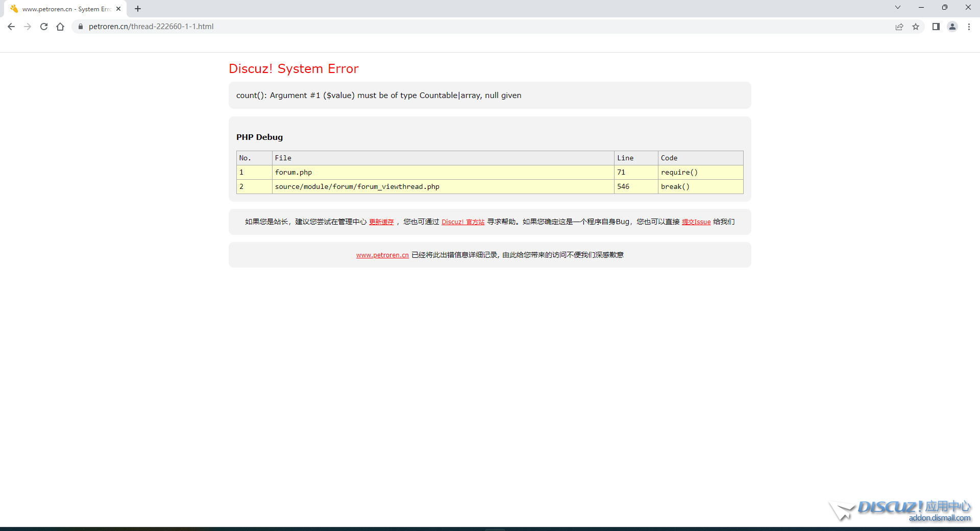980x531 pixels.
Task: Open the 更新缓存 link
Action: 381,222
